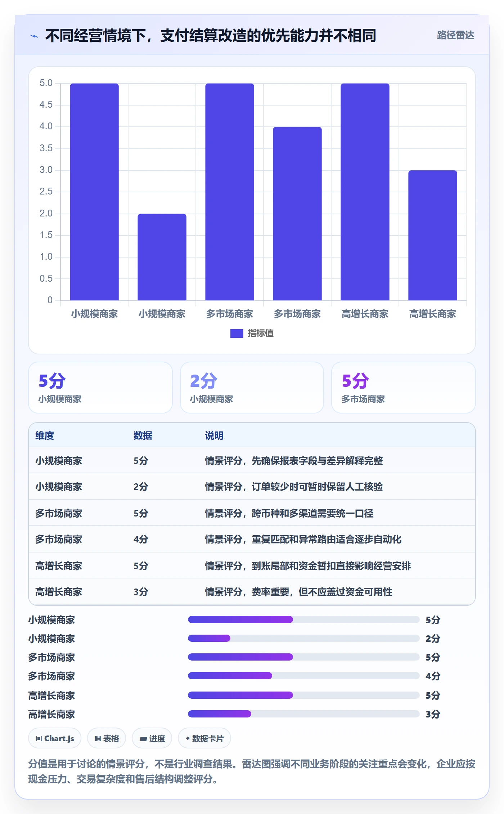
Task: Select the 高增长商家 chart bar reaching 3.0
Action: 433,235
